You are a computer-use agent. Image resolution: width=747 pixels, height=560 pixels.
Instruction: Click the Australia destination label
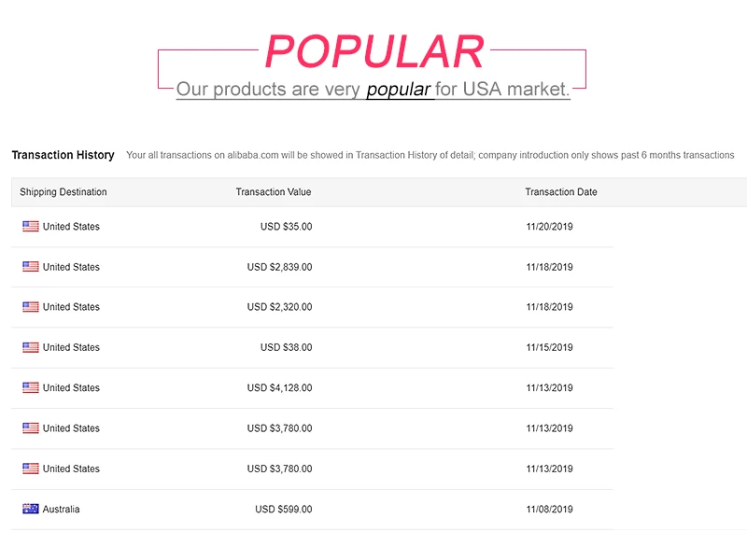[62, 510]
